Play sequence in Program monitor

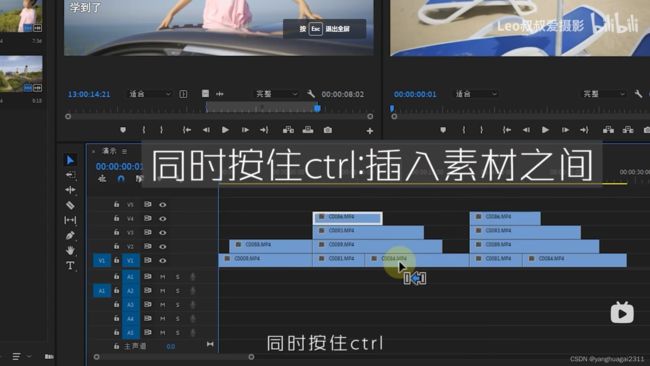tap(545, 130)
